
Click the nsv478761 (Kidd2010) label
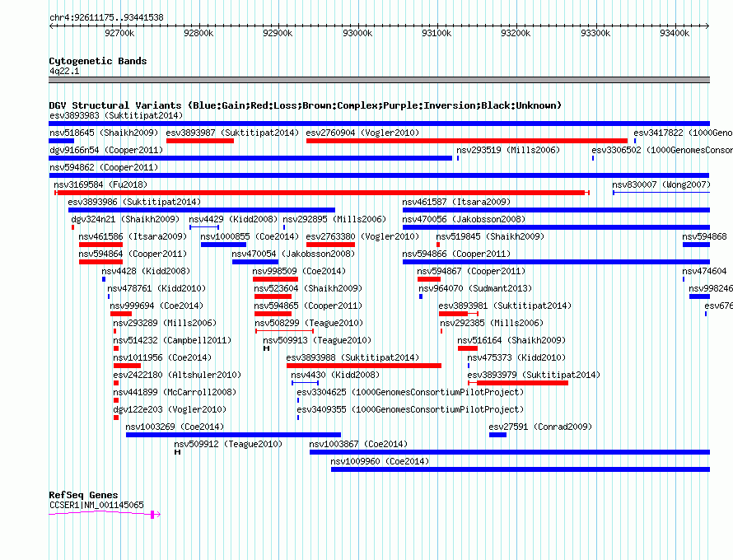[156, 288]
